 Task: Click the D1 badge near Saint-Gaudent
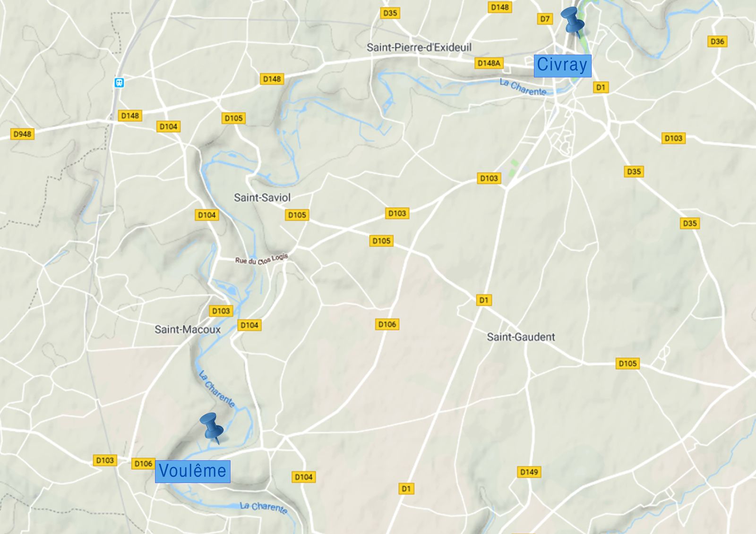coord(484,300)
